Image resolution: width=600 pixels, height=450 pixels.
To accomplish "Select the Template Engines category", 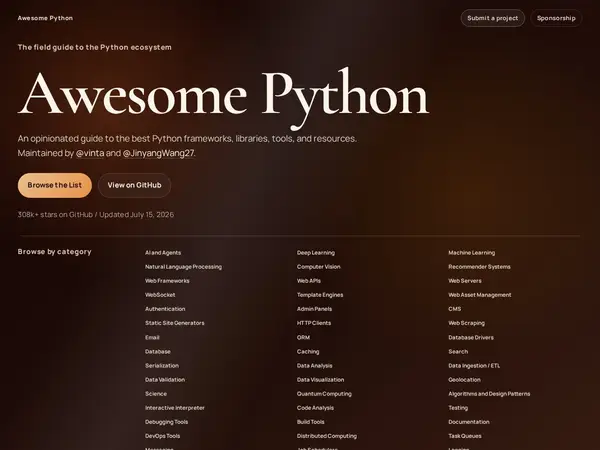I will 320,295.
